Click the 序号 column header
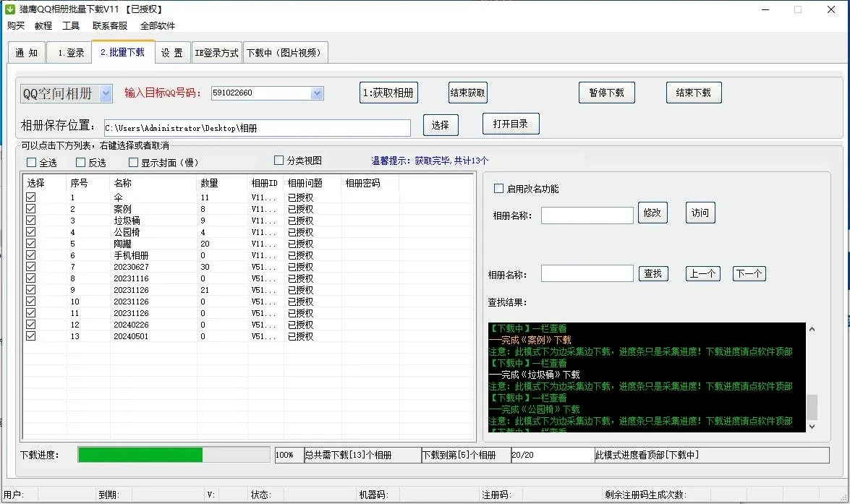Screen dimensions: 850x504 tap(88, 183)
